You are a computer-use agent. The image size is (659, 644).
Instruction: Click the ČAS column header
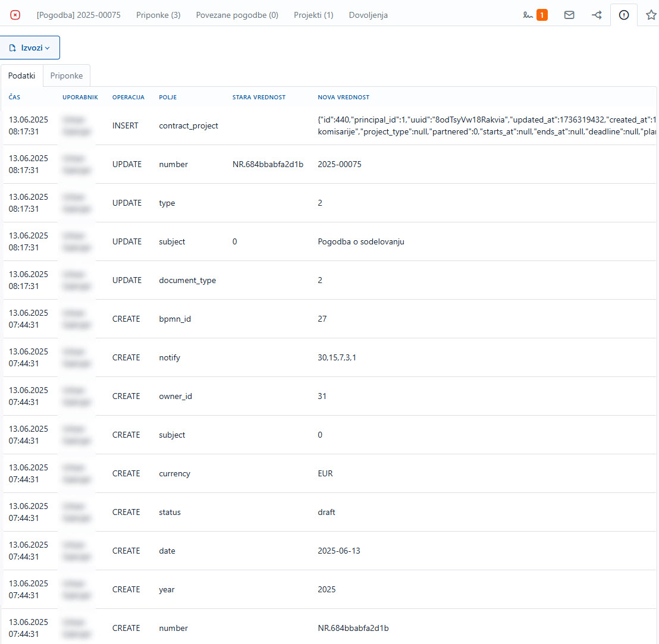[x=14, y=97]
